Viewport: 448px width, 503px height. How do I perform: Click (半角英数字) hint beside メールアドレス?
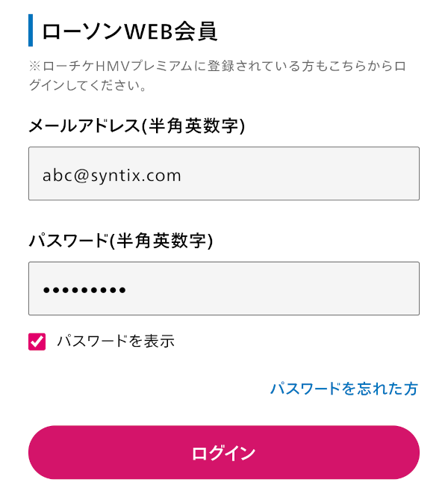(195, 126)
